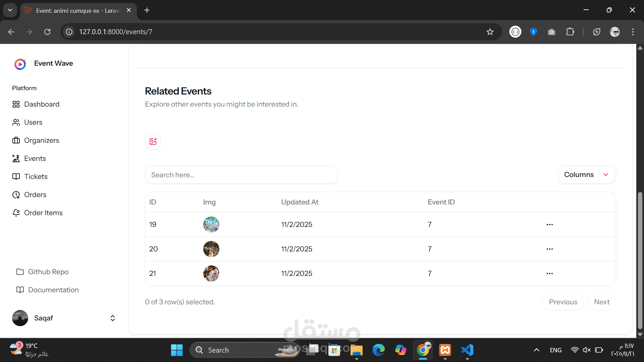Expand the Saqaf user menu
Viewport: 644px width, 362px height.
pos(113,318)
